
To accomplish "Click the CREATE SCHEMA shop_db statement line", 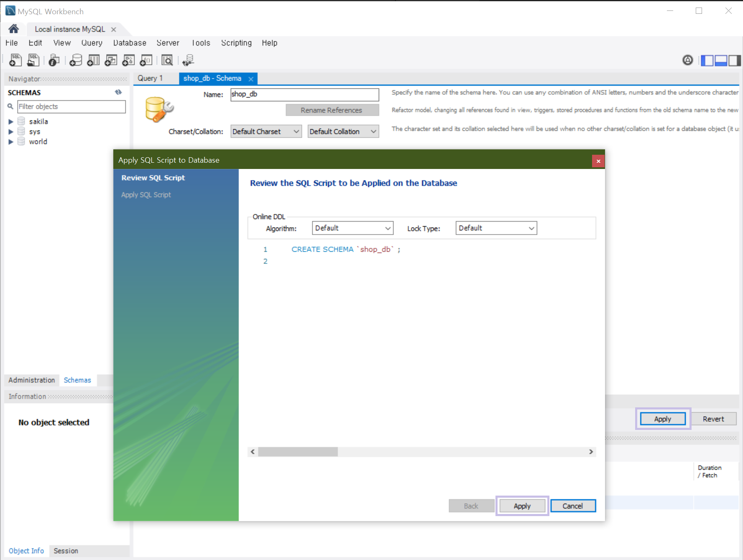I will (x=346, y=249).
